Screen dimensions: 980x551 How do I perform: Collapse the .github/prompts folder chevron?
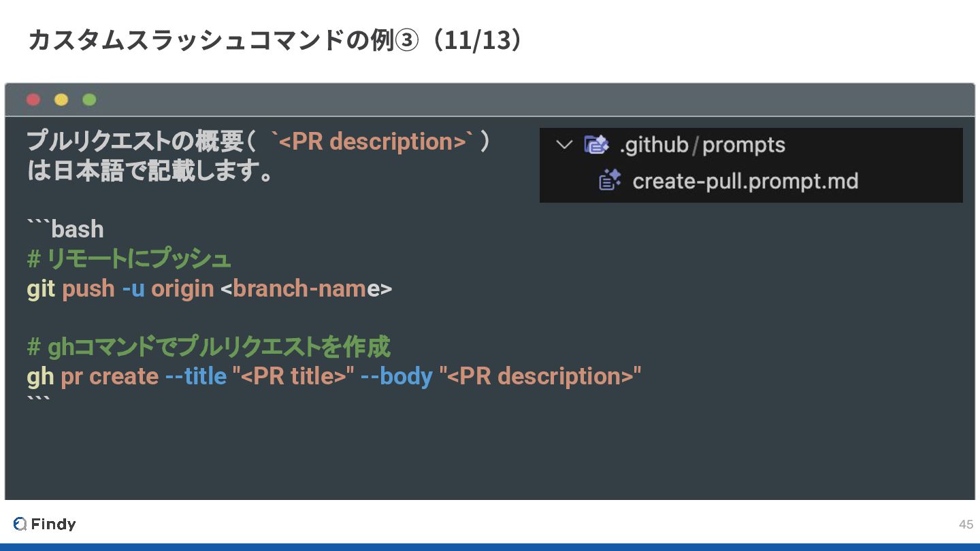coord(564,145)
